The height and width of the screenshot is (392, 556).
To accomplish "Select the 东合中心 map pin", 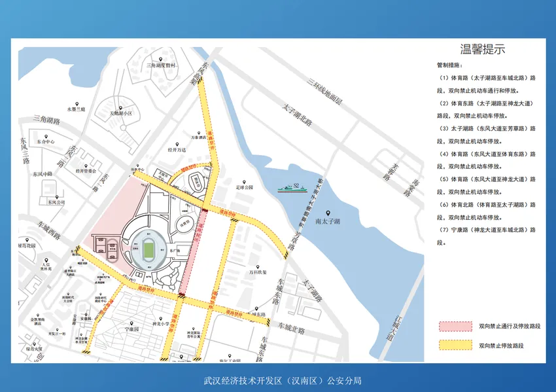I will [44, 134].
